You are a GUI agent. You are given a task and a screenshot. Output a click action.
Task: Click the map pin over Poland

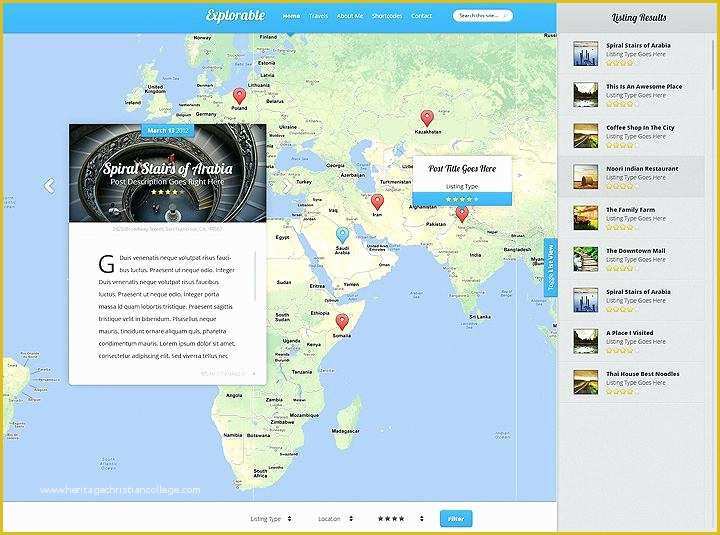(x=239, y=96)
